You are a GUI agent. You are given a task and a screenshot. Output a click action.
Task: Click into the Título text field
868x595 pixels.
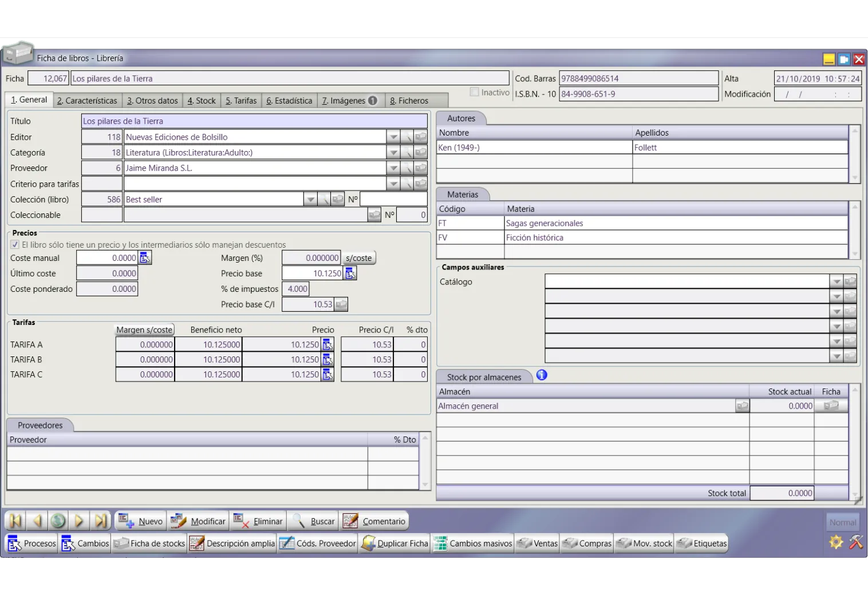[254, 121]
